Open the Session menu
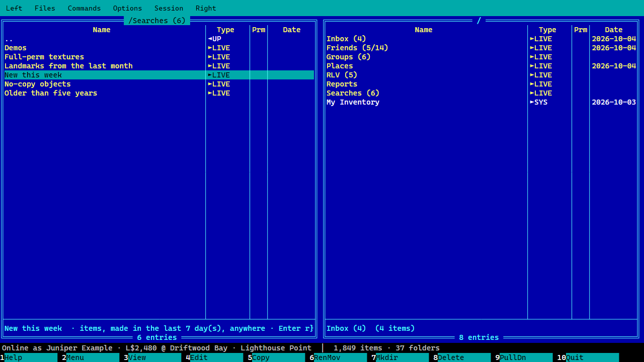This screenshot has height=362, width=644. [x=169, y=8]
